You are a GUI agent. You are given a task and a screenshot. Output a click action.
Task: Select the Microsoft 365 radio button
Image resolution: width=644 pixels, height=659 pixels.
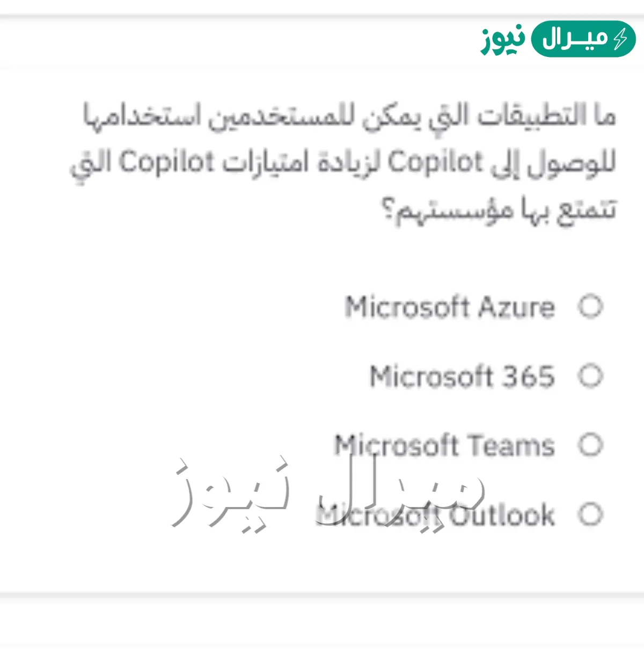tap(589, 376)
